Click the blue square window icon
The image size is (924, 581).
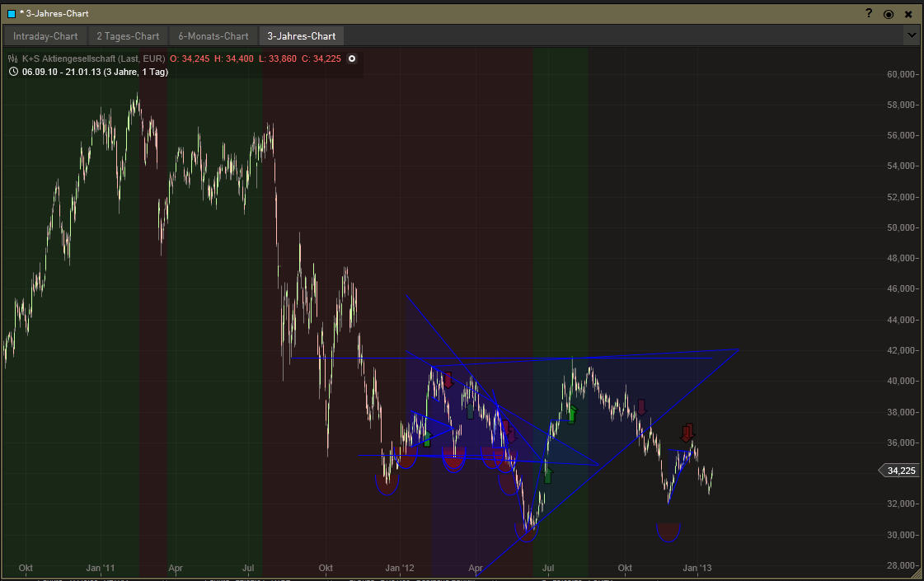click(x=12, y=13)
